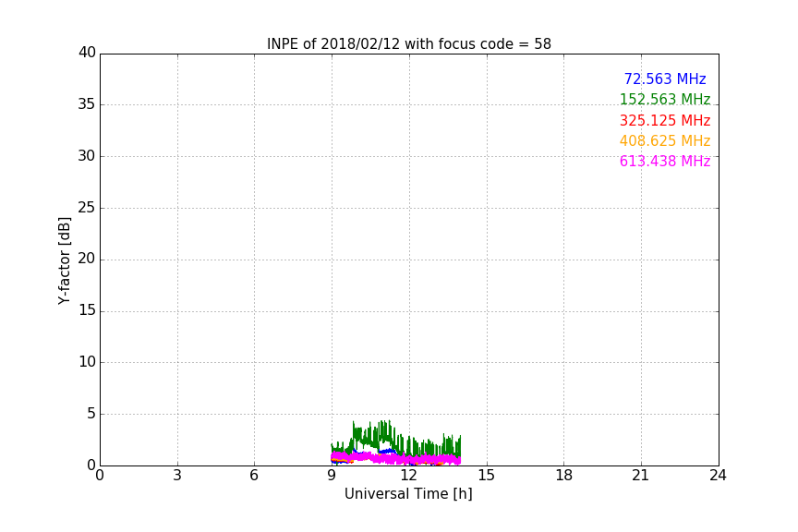The width and height of the screenshot is (798, 532).
Task: Click the 'Y-factor [dB]' axis label
Action: click(64, 260)
